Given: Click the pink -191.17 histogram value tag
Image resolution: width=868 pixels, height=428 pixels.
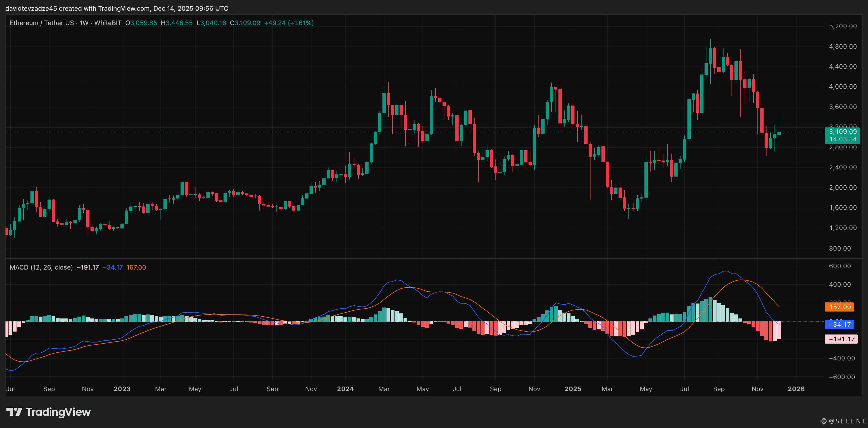Looking at the screenshot, I should coord(841,339).
